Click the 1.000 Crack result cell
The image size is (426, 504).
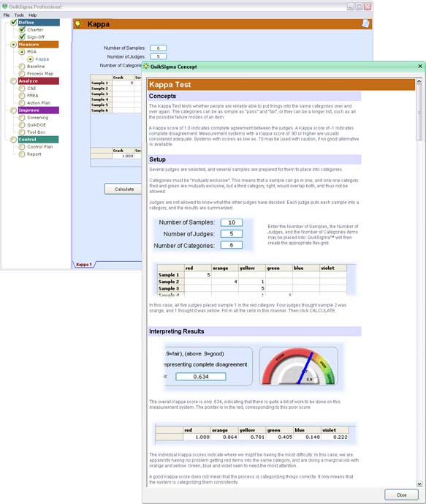123,156
